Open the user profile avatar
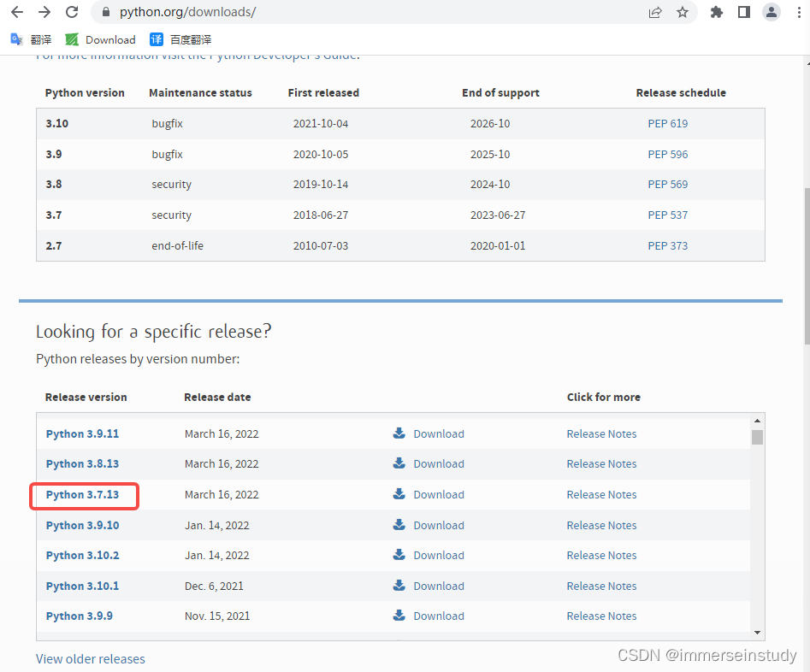The image size is (810, 672). click(772, 12)
